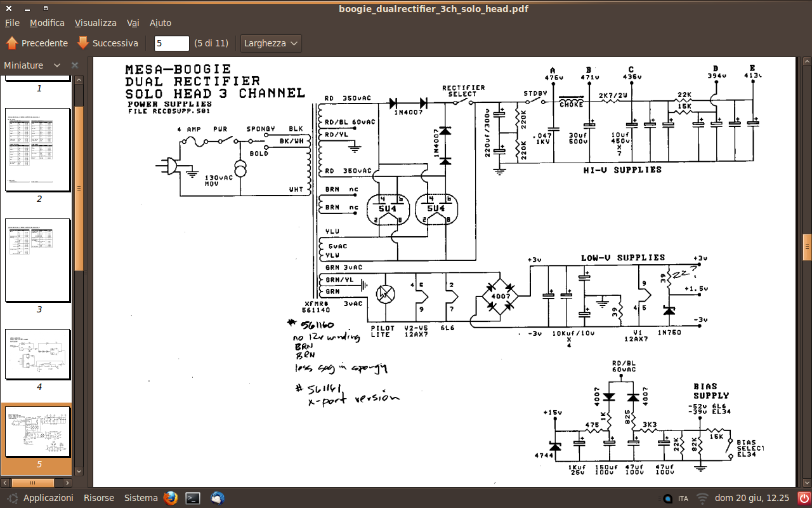Open the File menu

tap(12, 23)
